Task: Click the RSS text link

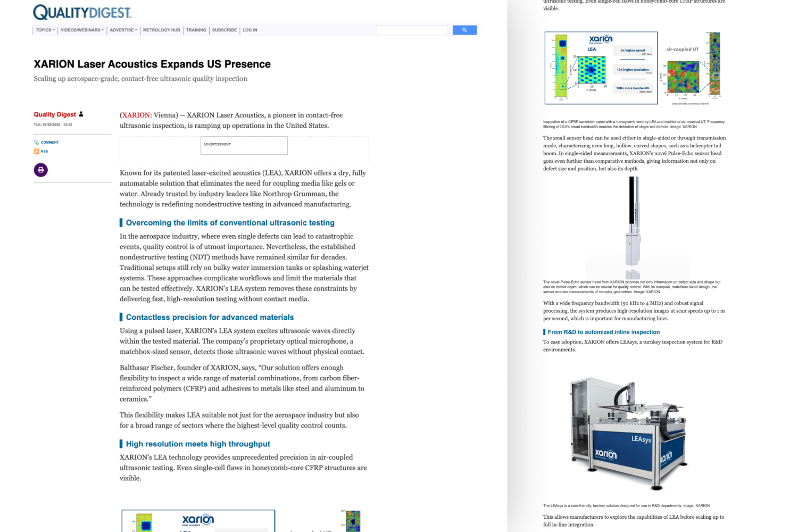Action: tap(44, 152)
